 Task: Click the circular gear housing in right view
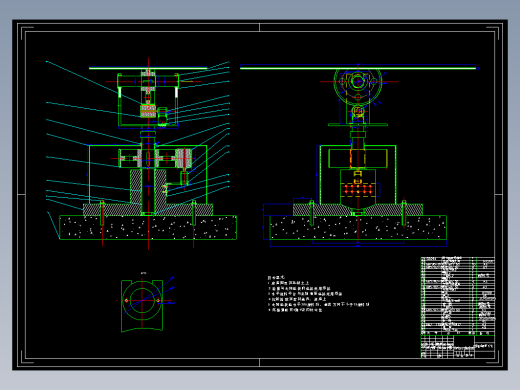pos(358,82)
